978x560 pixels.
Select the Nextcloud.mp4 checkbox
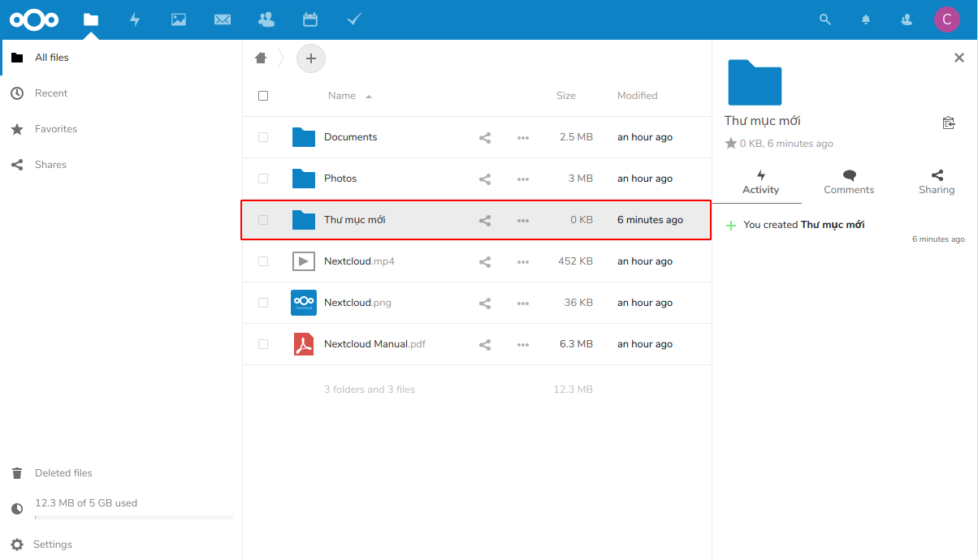(263, 261)
